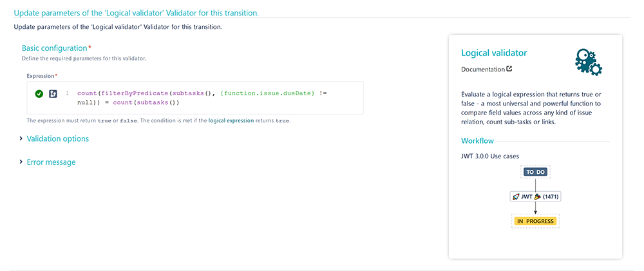Click inside the Expression code editor
This screenshot has width=644, height=271.
point(195,98)
